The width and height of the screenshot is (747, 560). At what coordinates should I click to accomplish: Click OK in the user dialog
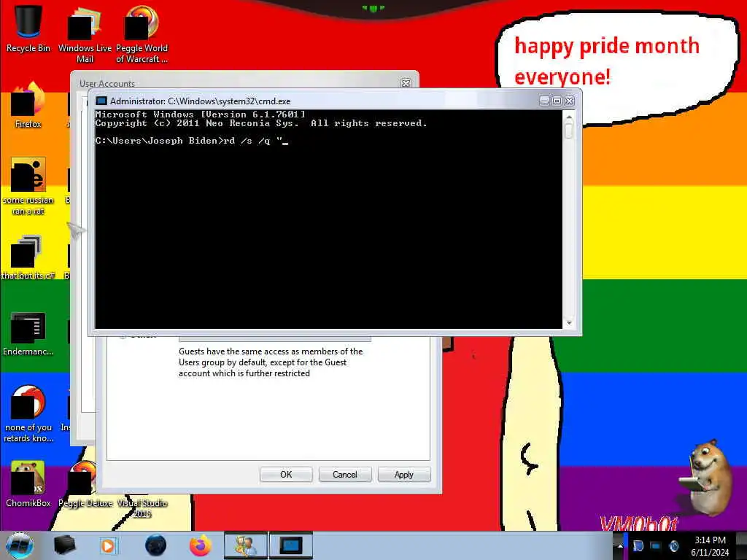286,474
